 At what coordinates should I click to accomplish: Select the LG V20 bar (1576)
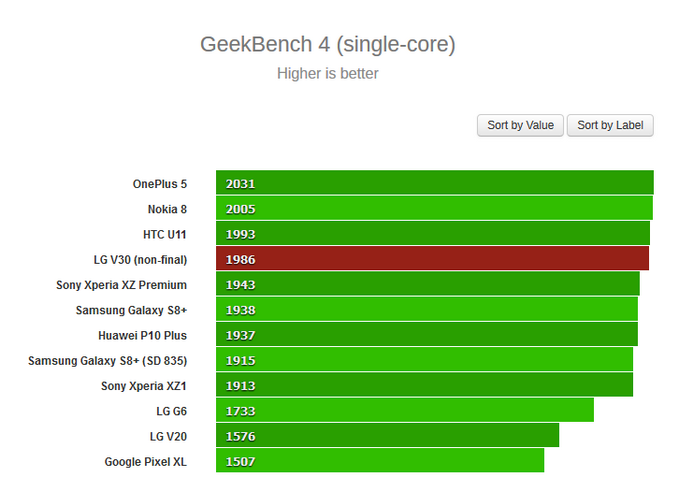point(387,436)
